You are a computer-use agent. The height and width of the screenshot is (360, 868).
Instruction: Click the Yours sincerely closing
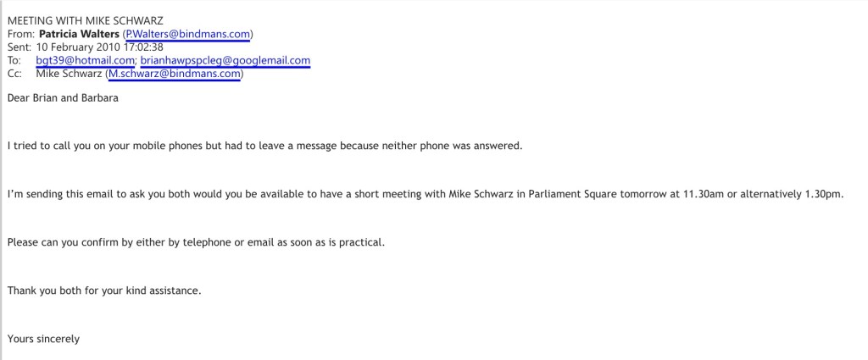pos(43,340)
